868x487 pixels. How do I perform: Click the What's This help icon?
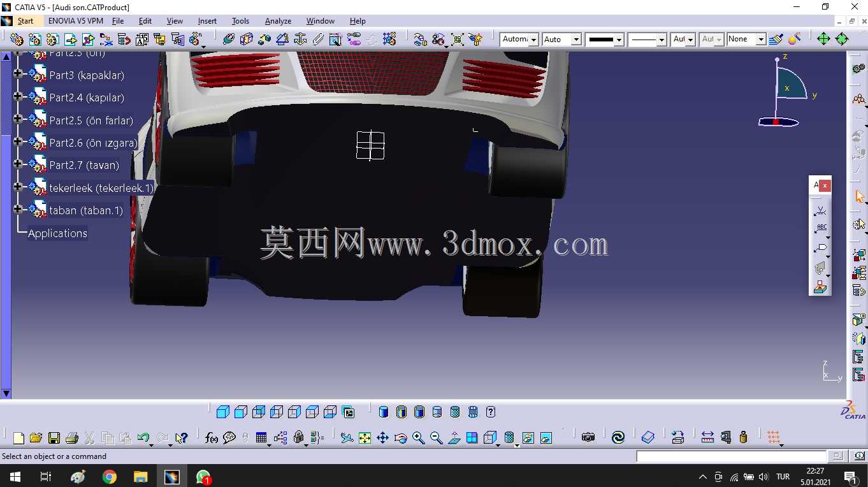[x=182, y=438]
